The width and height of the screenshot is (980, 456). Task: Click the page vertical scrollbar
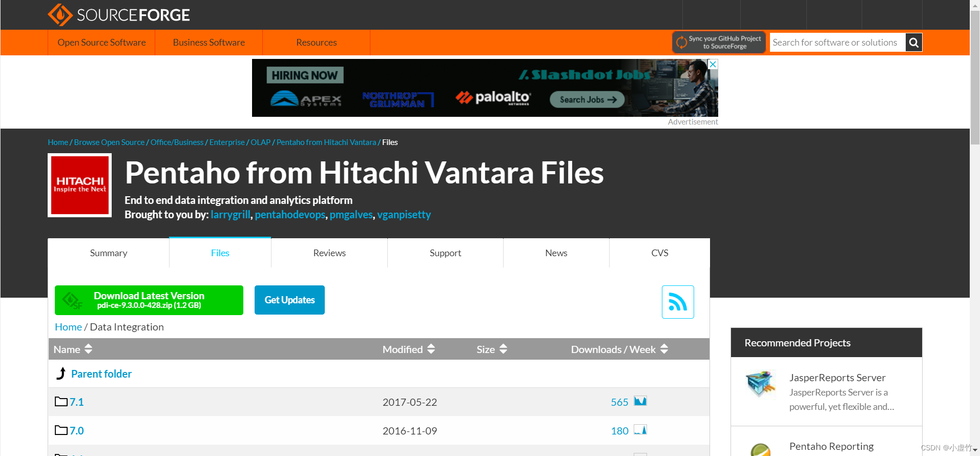coord(974,77)
